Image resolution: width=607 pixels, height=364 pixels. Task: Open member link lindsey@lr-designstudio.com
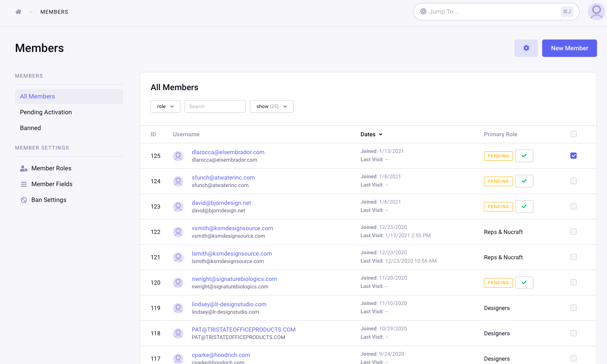tap(229, 304)
